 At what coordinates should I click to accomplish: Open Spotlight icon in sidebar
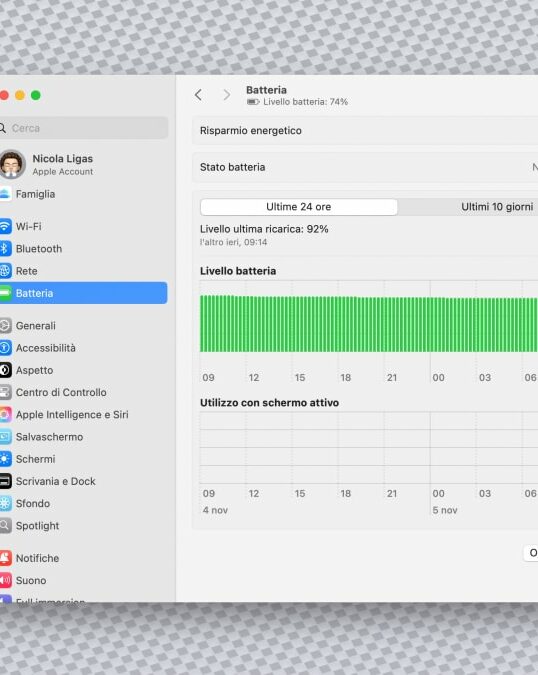[x=5, y=526]
